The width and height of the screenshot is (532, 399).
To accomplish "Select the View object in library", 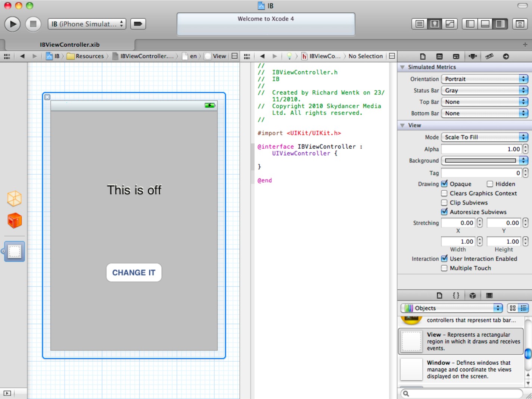I will 461,341.
